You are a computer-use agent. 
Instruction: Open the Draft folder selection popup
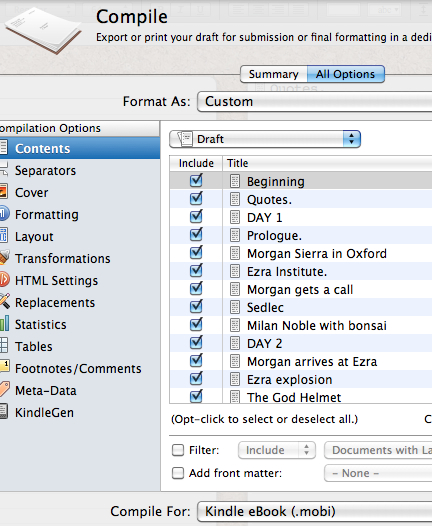pos(265,139)
